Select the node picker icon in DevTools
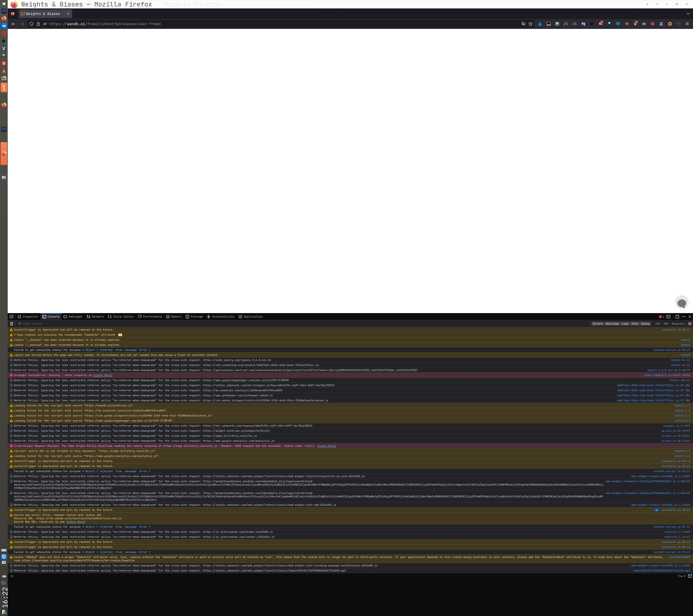This screenshot has height=616, width=693. pyautogui.click(x=12, y=316)
